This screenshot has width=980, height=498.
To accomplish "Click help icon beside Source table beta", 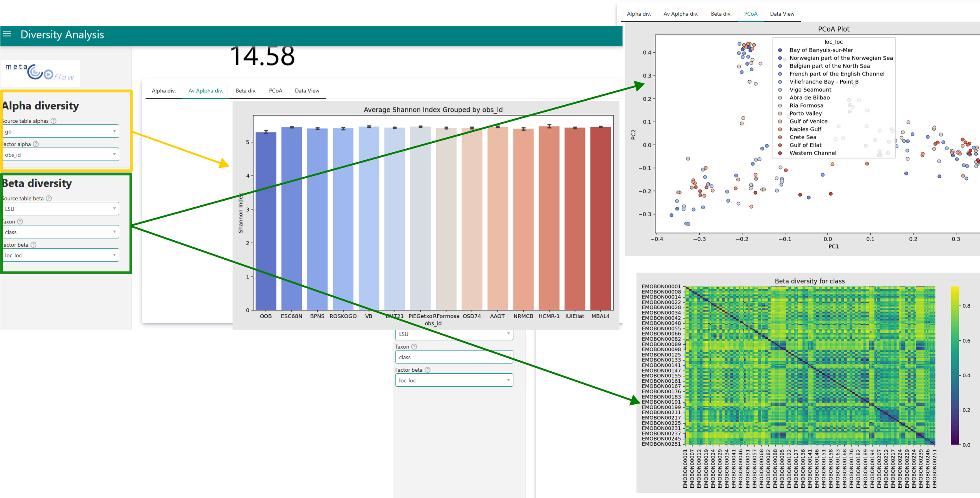I will (49, 198).
